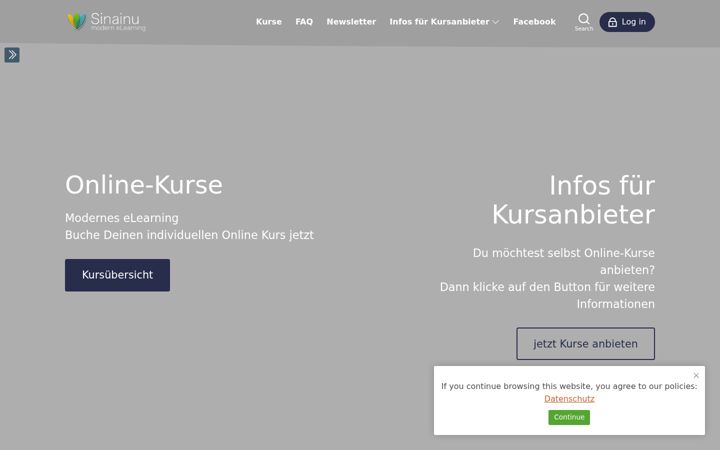
Task: Go to the Newsletter page
Action: (x=351, y=22)
